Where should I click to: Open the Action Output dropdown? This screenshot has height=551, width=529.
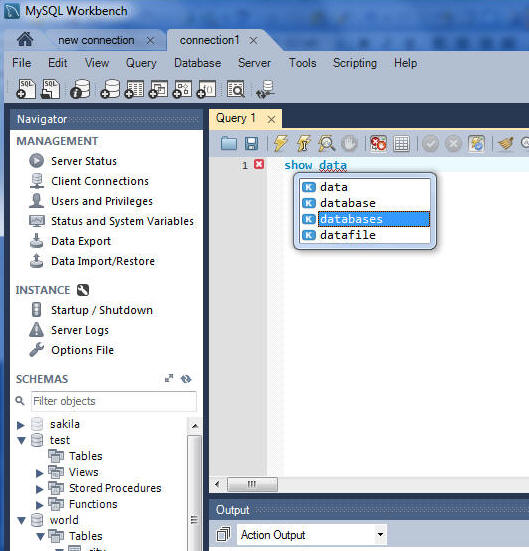[380, 534]
